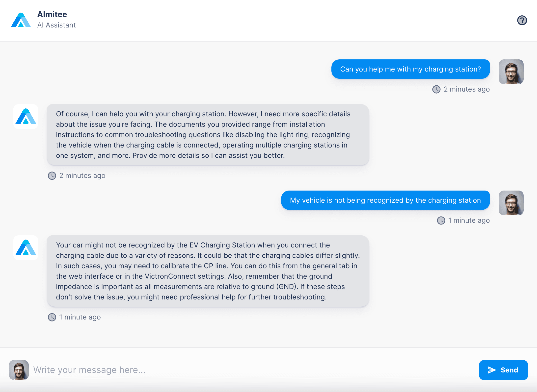This screenshot has width=537, height=392.
Task: Click the clock icon beside '1 minute ago' user timestamp
Action: point(441,220)
